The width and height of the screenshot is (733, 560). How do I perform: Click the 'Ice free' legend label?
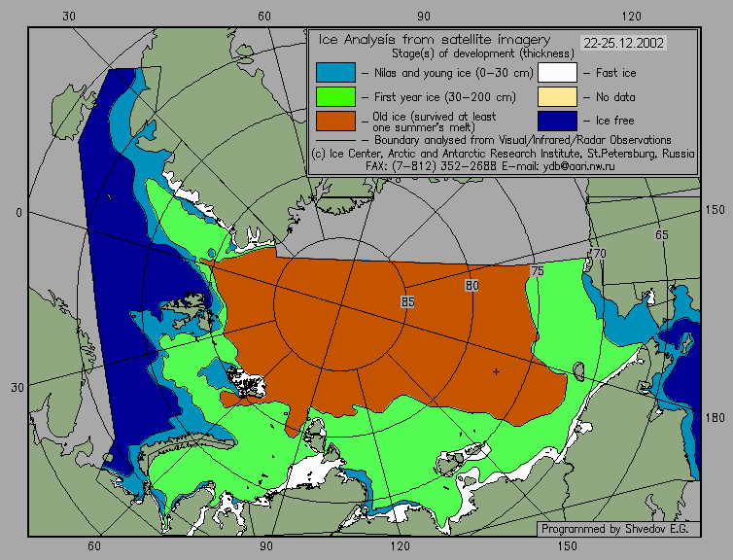click(x=614, y=121)
